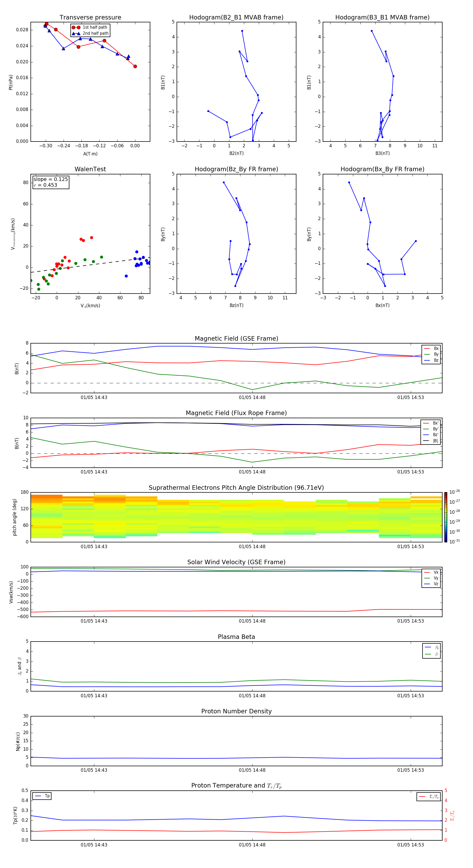The width and height of the screenshot is (473, 868).
Task: Select the Bz legend entry in GSE Magnetic Field
Action: (x=431, y=360)
